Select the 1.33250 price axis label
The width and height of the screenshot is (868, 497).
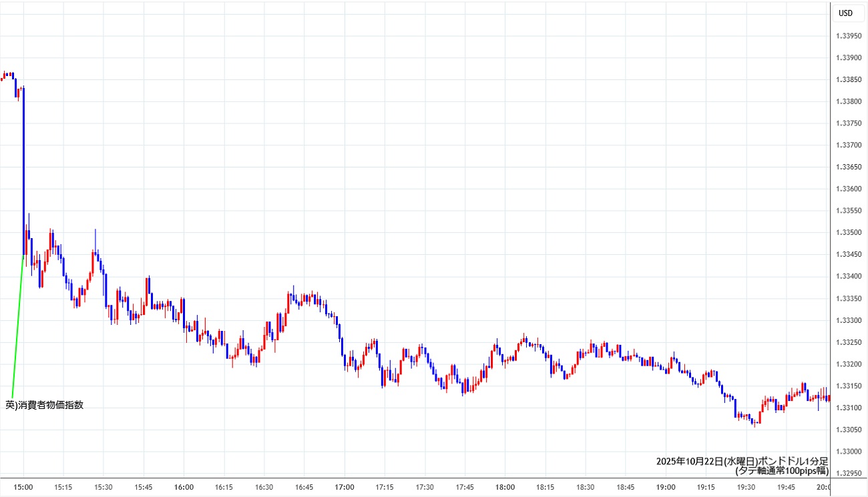click(849, 342)
